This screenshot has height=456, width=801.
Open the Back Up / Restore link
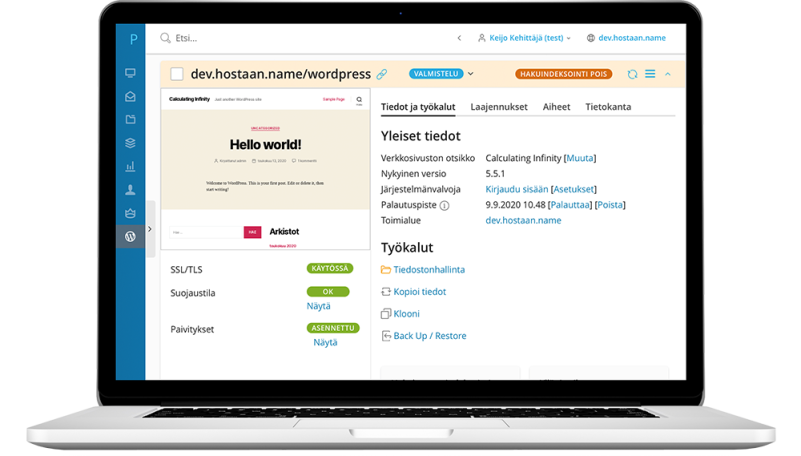click(430, 335)
